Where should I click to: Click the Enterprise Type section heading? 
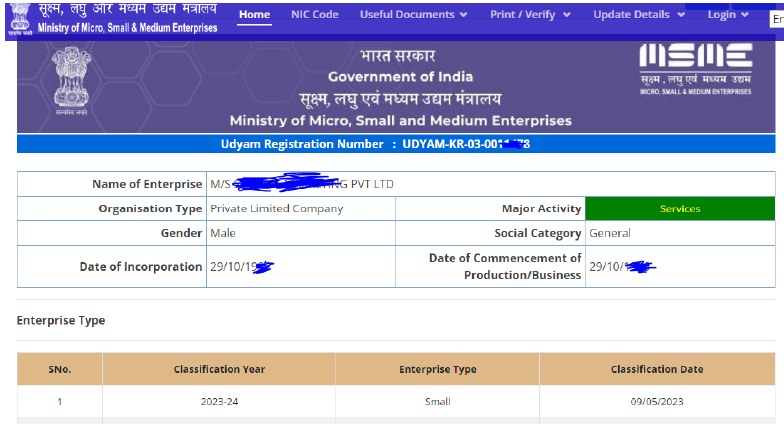coord(61,320)
